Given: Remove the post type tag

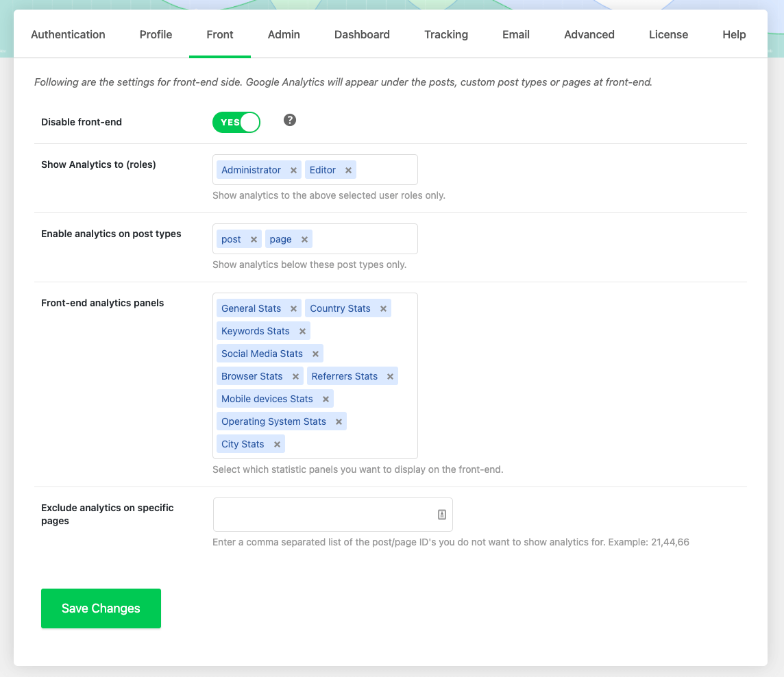Looking at the screenshot, I should [254, 240].
